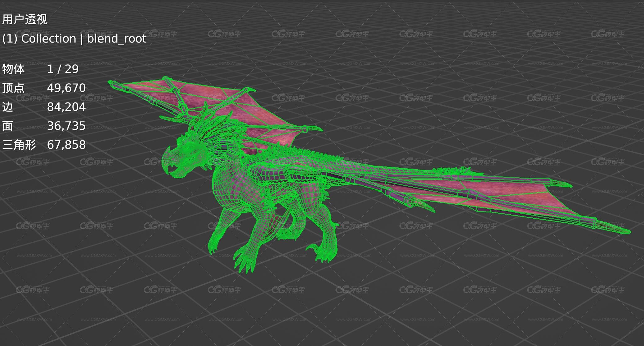Click the edge count '84,204'
644x346 pixels.
[x=66, y=107]
